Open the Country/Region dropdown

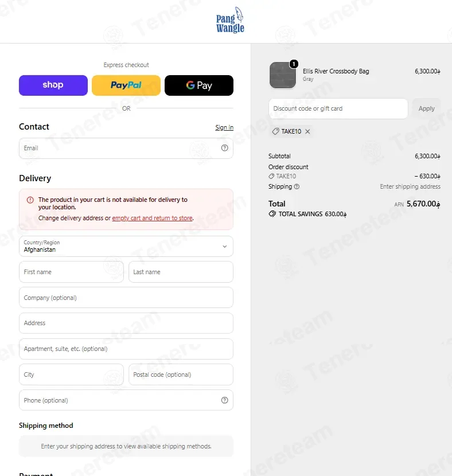[126, 246]
